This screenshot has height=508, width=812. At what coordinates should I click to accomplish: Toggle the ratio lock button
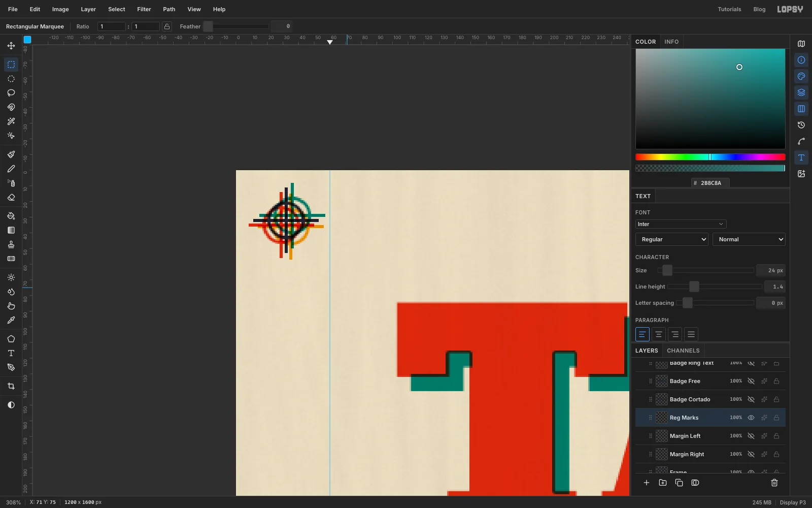[166, 26]
